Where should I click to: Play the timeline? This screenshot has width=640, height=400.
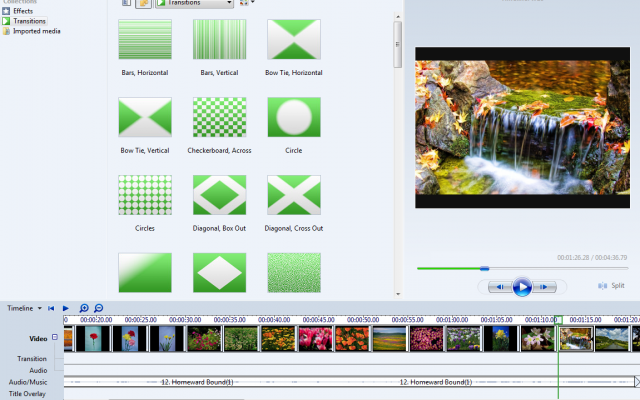click(x=65, y=308)
